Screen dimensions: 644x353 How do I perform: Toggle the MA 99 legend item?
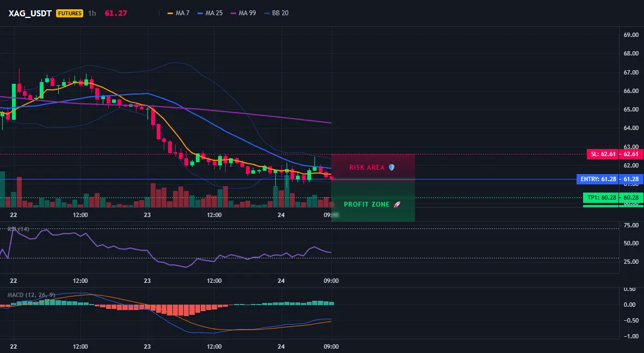tap(243, 13)
